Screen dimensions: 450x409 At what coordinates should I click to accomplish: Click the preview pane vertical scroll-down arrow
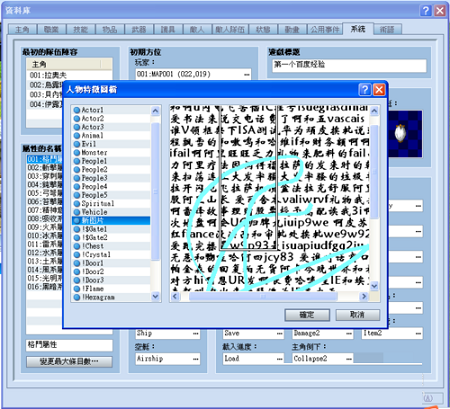click(x=375, y=286)
